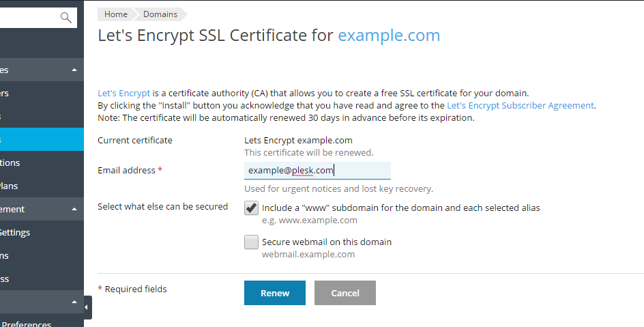Open the Plans item in sidebar
Image resolution: width=644 pixels, height=327 pixels.
(x=10, y=186)
